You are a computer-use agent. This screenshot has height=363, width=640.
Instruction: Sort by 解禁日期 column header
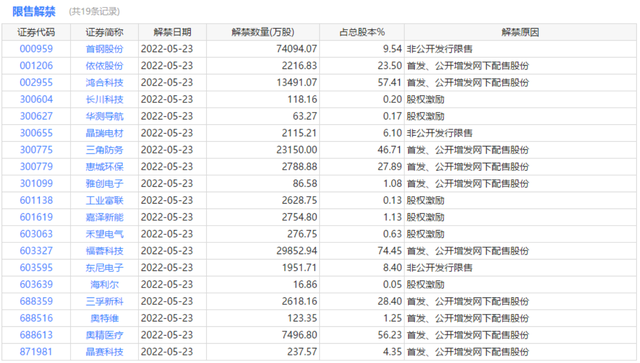(x=172, y=32)
